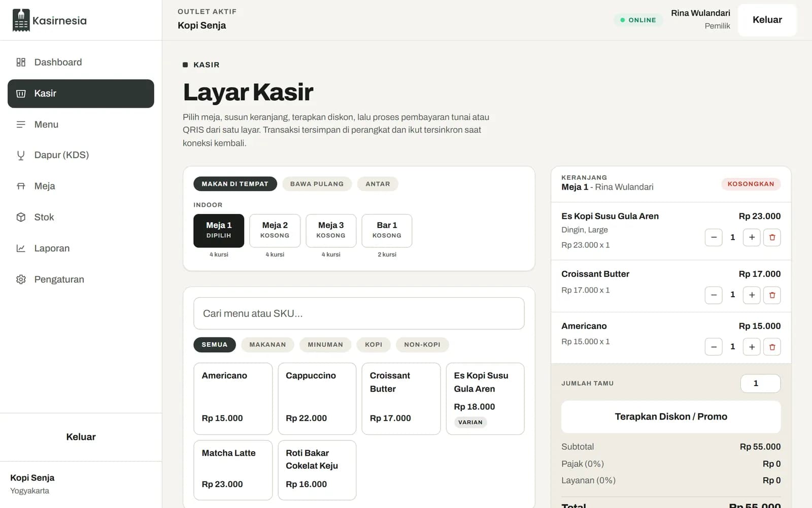This screenshot has height=508, width=812.
Task: Increase Es Kopi Susu Gula Aren quantity
Action: 752,237
